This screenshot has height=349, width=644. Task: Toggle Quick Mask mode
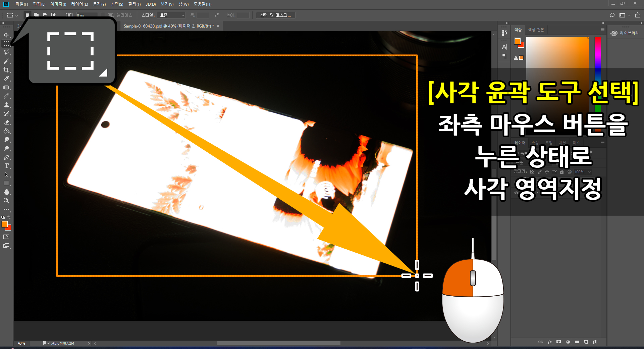[6, 237]
